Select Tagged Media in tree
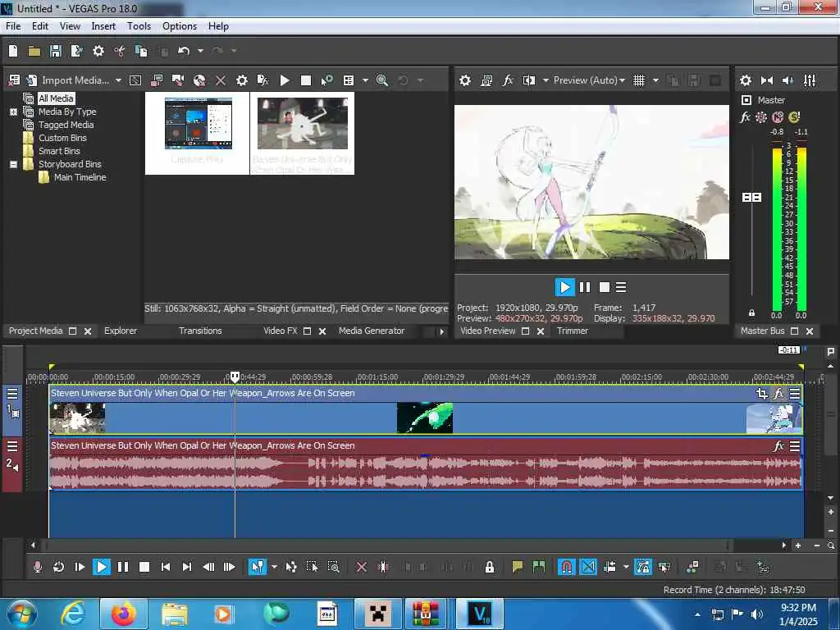Image resolution: width=840 pixels, height=630 pixels. coord(66,125)
